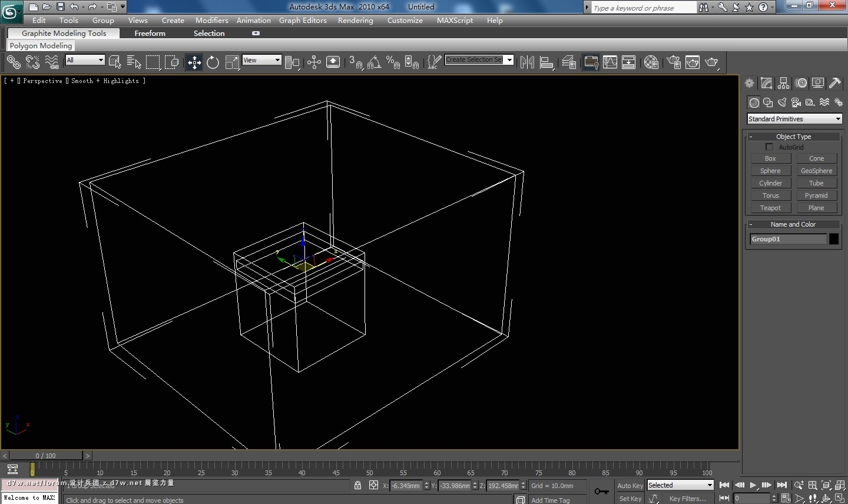Expand the ribbon minimize options dropdown

256,34
